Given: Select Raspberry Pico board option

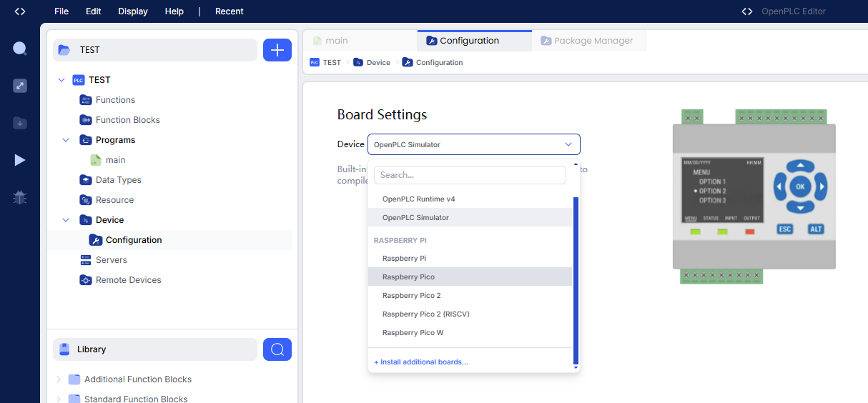Looking at the screenshot, I should coord(470,277).
